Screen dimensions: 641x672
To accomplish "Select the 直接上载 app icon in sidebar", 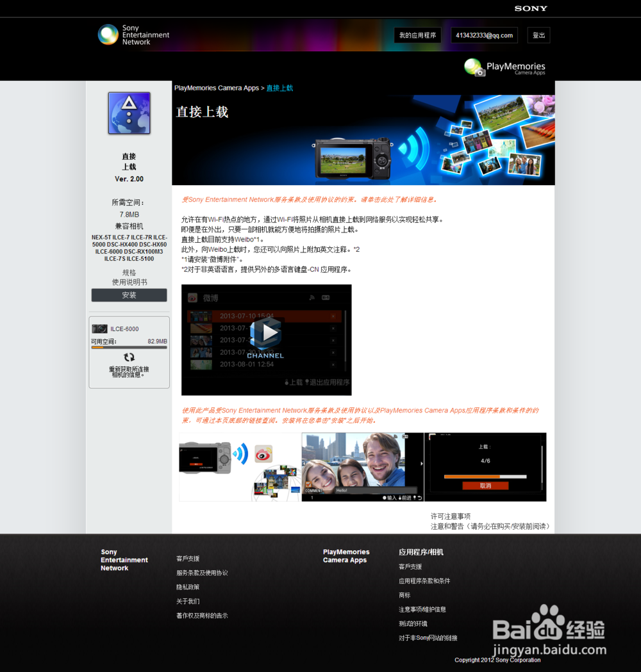I will (x=129, y=113).
